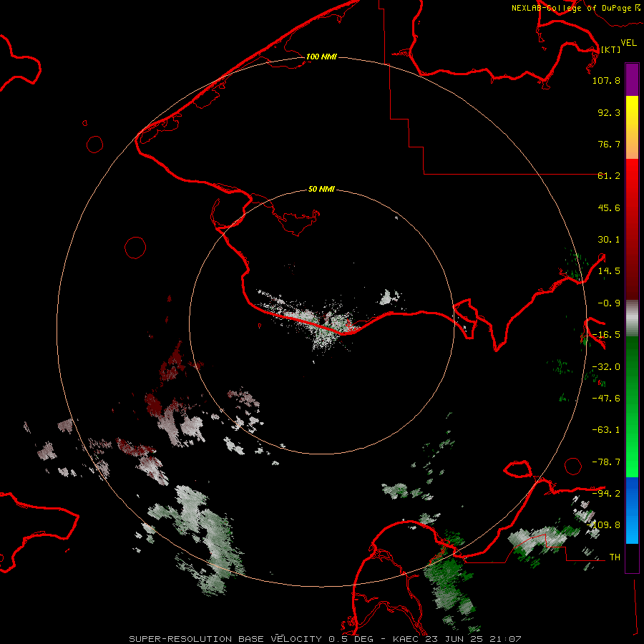Click the blue segment of velocity color bar

point(632,509)
